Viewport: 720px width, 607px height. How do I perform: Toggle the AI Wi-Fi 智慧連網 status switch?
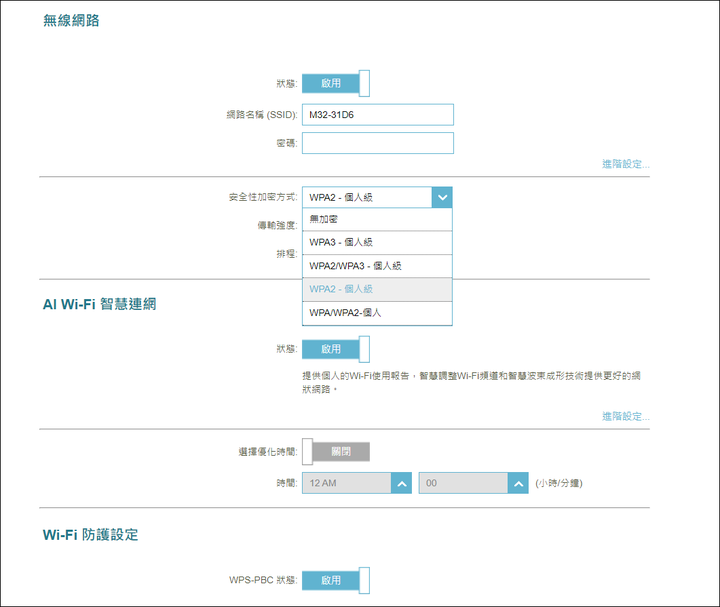click(x=336, y=349)
